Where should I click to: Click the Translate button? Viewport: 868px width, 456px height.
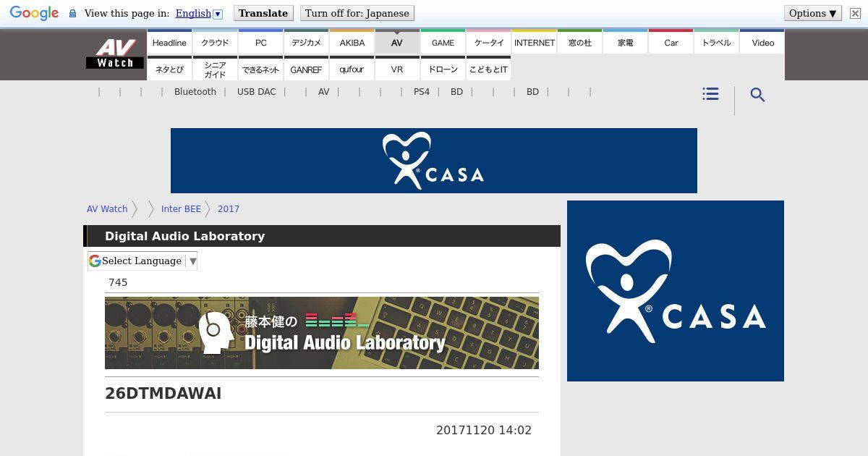coord(263,13)
